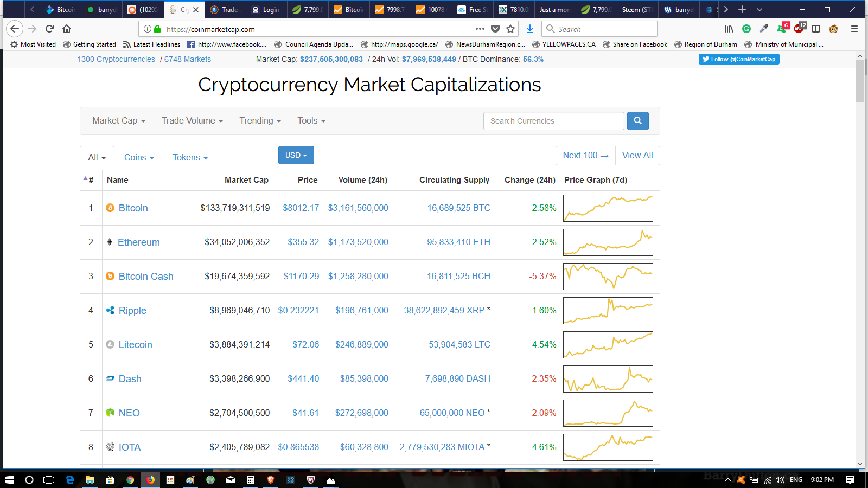Expand the Tools menu
868x488 pixels.
pos(311,121)
